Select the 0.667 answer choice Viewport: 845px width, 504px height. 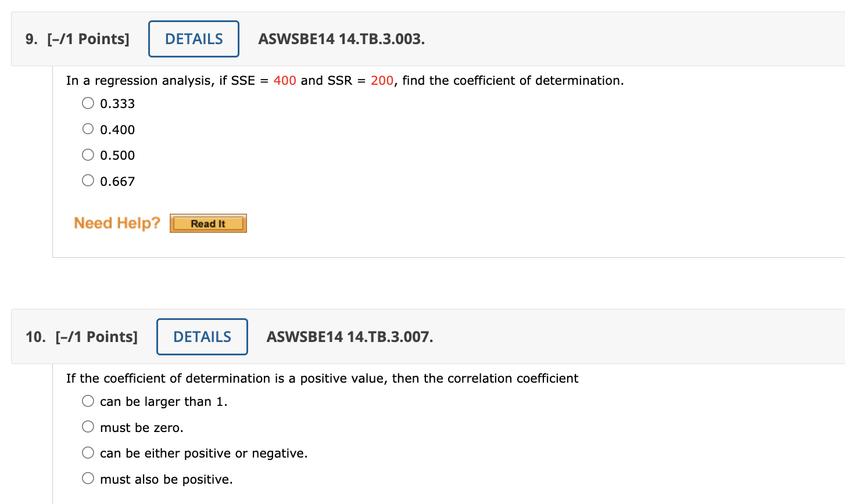pos(88,180)
